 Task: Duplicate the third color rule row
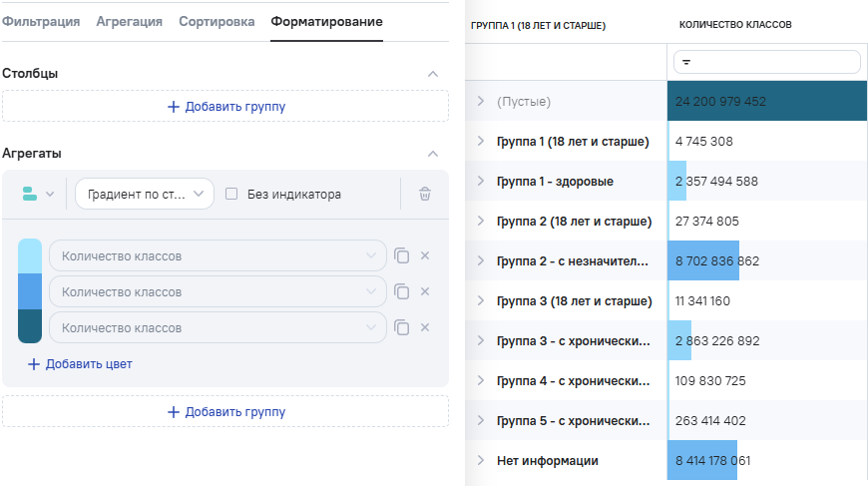coord(402,328)
